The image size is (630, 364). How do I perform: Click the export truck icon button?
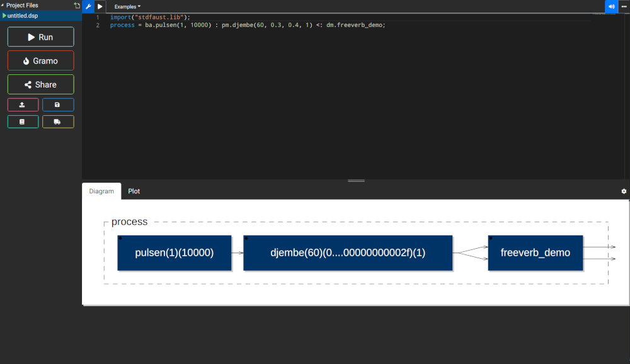[x=58, y=122]
